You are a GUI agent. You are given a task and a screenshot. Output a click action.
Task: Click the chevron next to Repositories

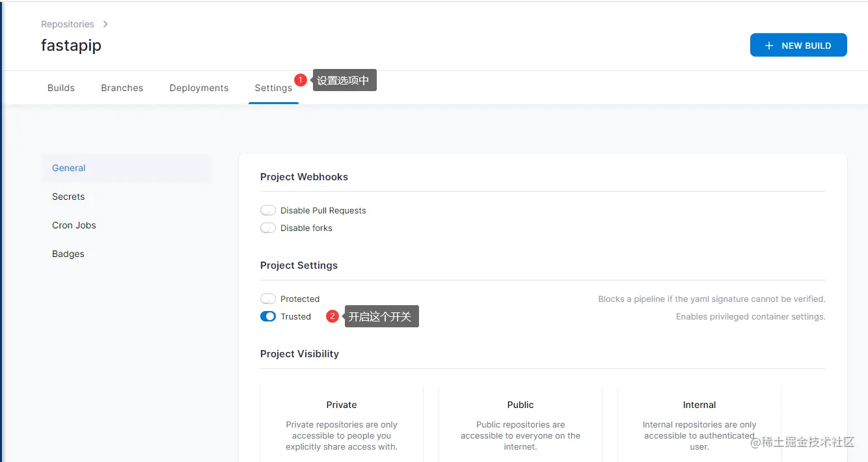pyautogui.click(x=105, y=24)
